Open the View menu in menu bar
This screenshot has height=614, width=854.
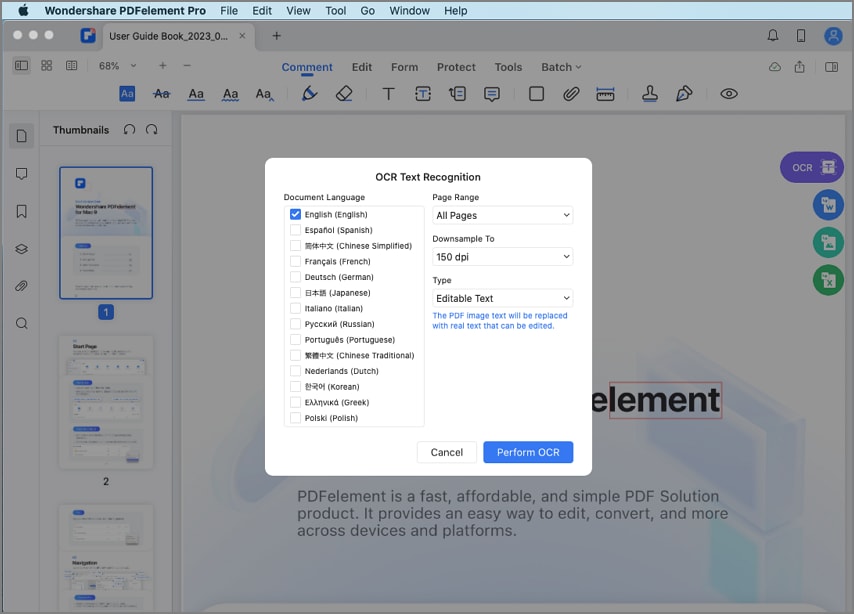coord(298,10)
